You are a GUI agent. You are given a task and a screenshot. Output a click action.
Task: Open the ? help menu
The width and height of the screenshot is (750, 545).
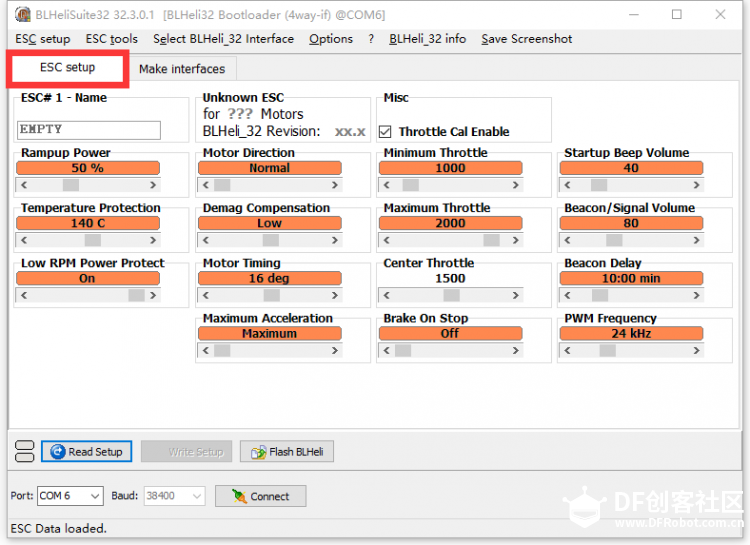(371, 39)
